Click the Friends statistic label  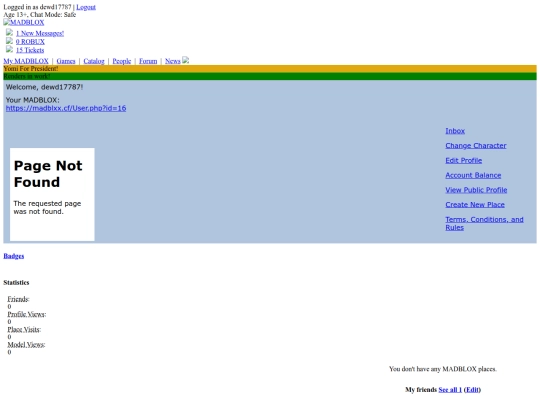click(18, 299)
